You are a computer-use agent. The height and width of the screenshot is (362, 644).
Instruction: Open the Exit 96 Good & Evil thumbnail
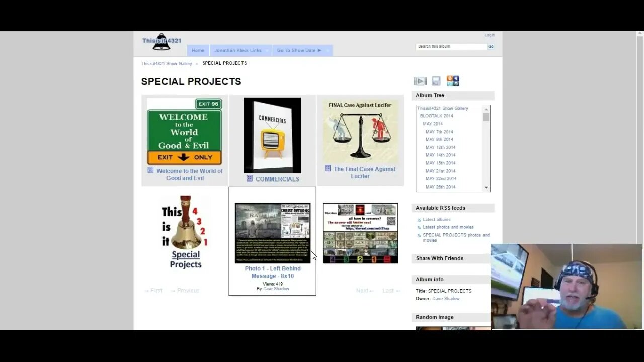185,131
